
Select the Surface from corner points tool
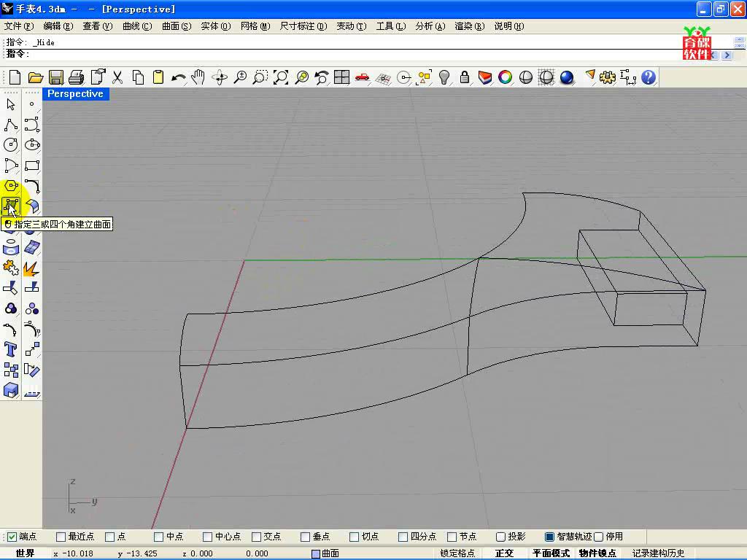pos(10,206)
